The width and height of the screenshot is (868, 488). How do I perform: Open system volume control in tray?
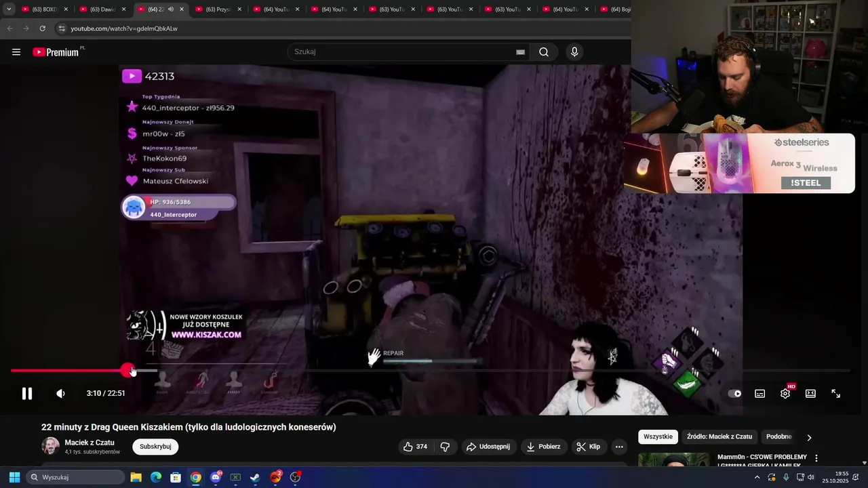[811, 477]
